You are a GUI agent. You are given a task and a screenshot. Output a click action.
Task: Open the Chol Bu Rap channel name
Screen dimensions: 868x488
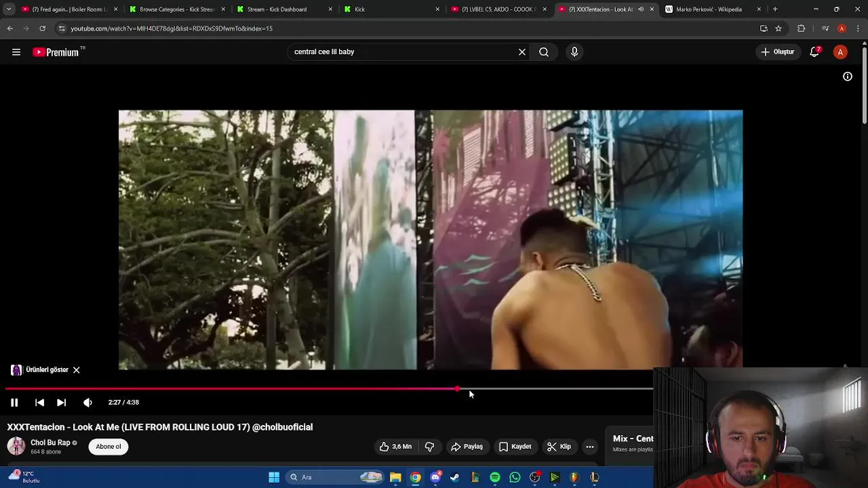pyautogui.click(x=50, y=443)
